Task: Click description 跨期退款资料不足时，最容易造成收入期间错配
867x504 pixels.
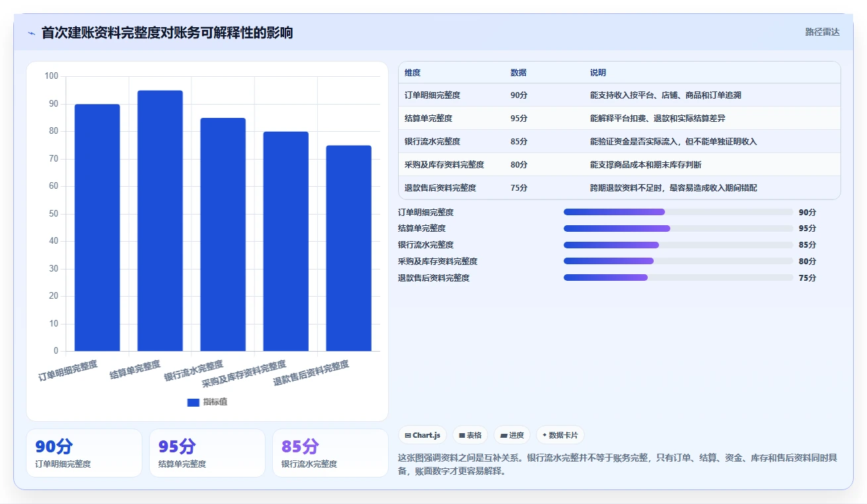Action: pyautogui.click(x=674, y=188)
